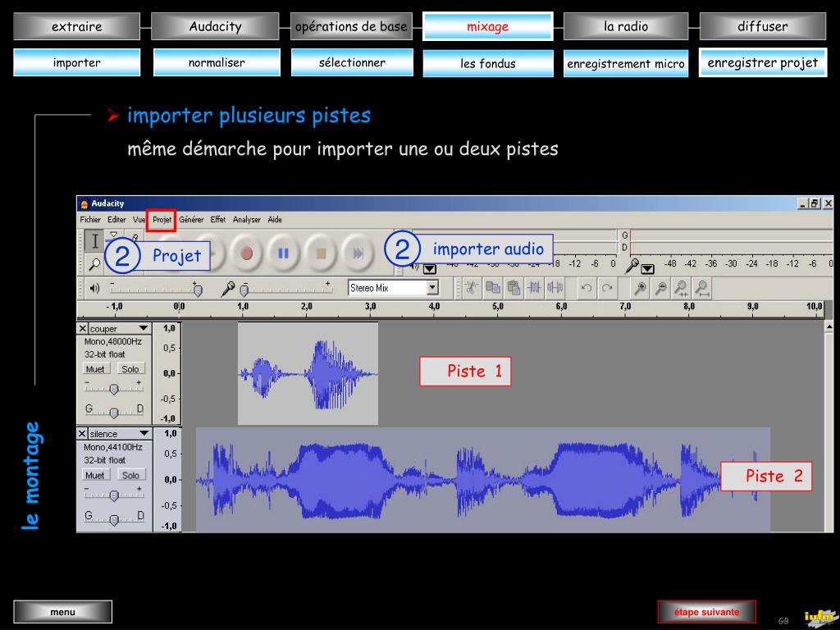Open the Aide menu
Screen dimensions: 840x630
coord(275,220)
